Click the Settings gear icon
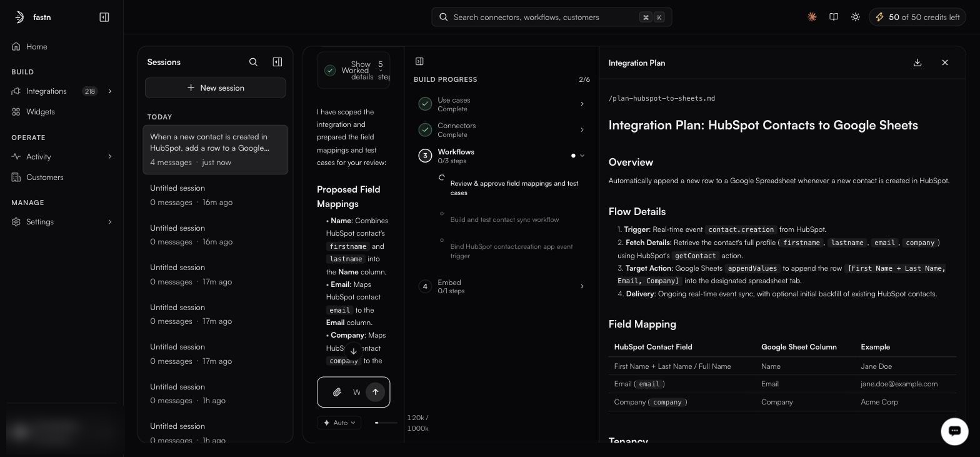This screenshot has width=980, height=457. [16, 222]
